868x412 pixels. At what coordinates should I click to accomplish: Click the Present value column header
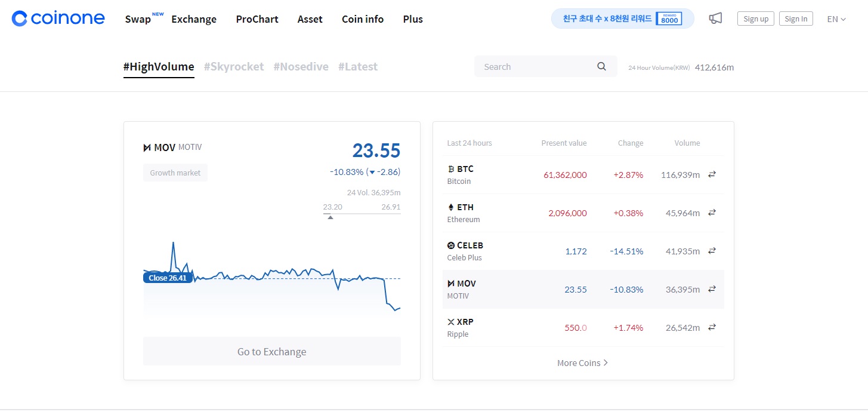(x=564, y=143)
